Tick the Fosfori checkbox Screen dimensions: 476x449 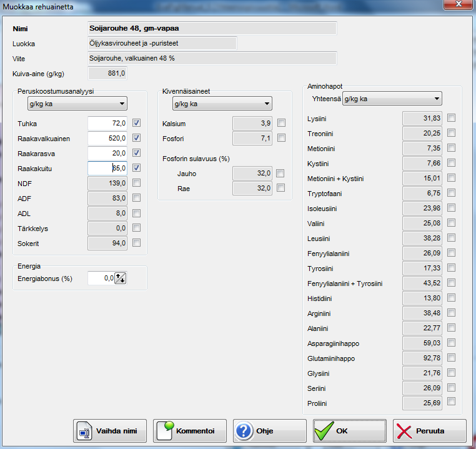point(281,138)
